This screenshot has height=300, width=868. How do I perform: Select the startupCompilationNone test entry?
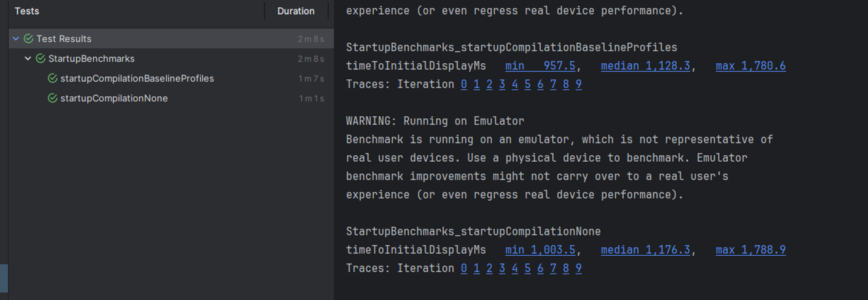(x=114, y=98)
